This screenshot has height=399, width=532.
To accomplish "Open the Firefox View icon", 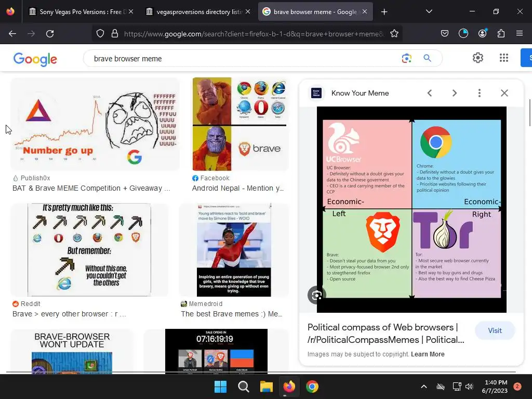I will (x=10, y=11).
